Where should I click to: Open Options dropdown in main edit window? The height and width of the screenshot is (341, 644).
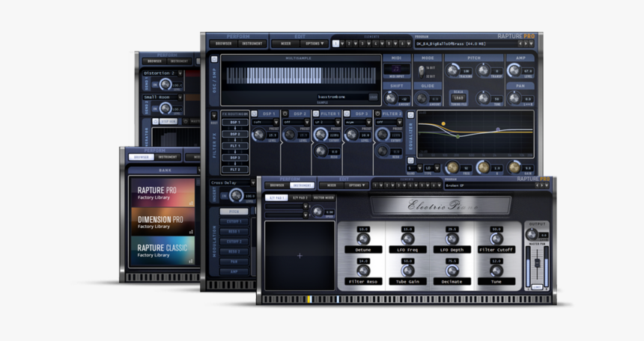coord(315,43)
